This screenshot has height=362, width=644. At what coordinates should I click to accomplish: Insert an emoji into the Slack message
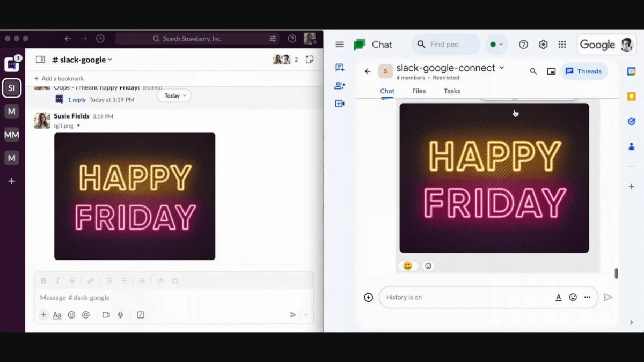click(71, 315)
